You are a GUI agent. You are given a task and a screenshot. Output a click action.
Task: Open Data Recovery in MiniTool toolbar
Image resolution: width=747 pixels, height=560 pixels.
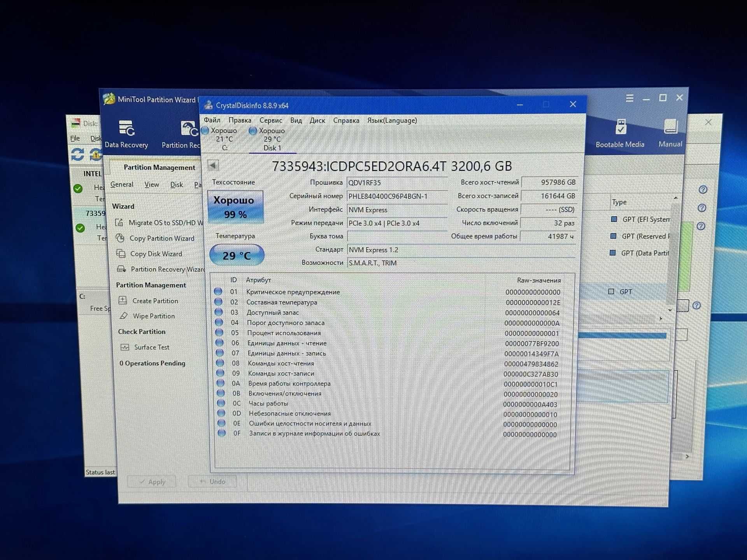pyautogui.click(x=126, y=134)
